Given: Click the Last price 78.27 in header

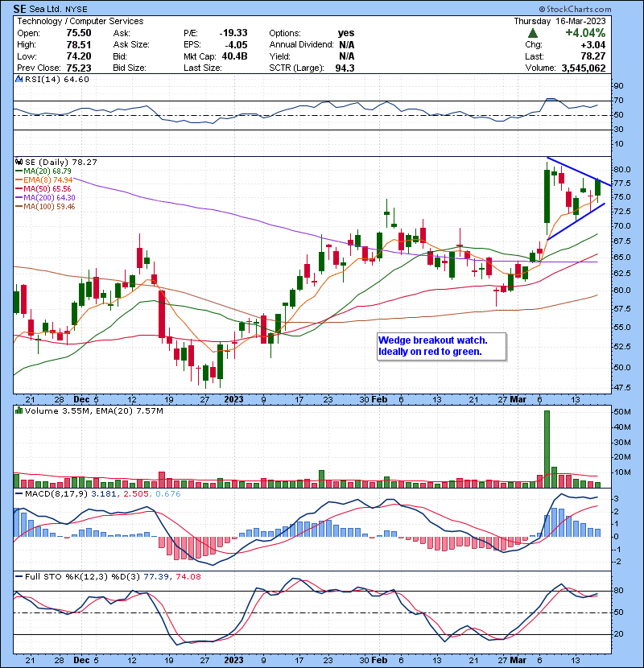Looking at the screenshot, I should [592, 56].
